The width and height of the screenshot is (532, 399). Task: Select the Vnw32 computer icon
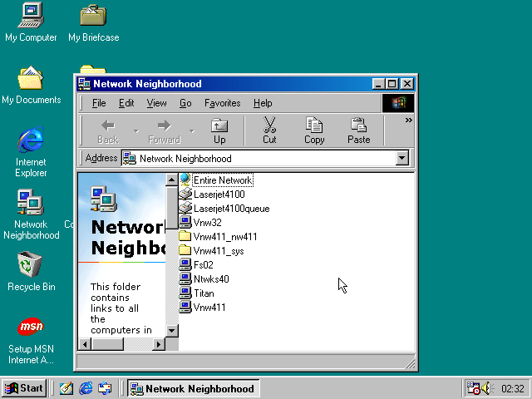point(185,222)
